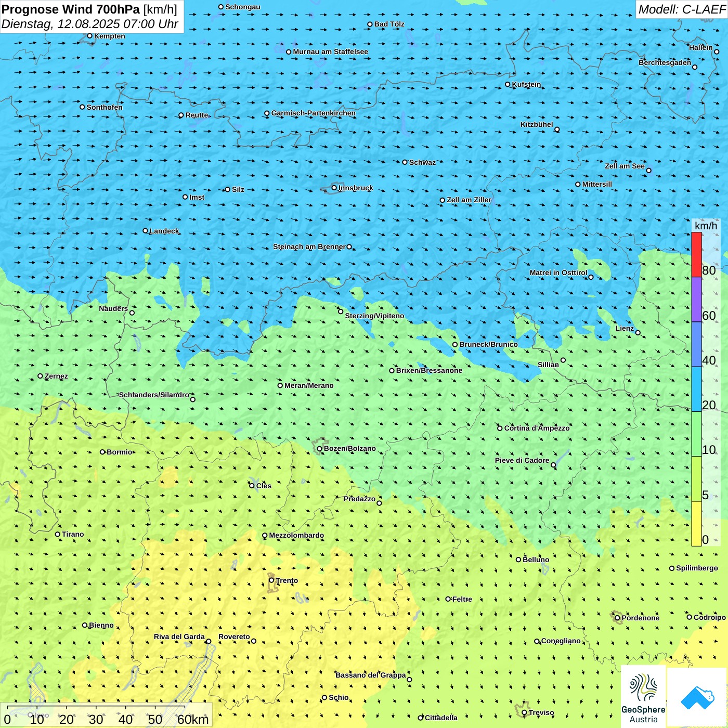Select the purple 60 km/h legend color
The width and height of the screenshot is (728, 728).
(696, 300)
